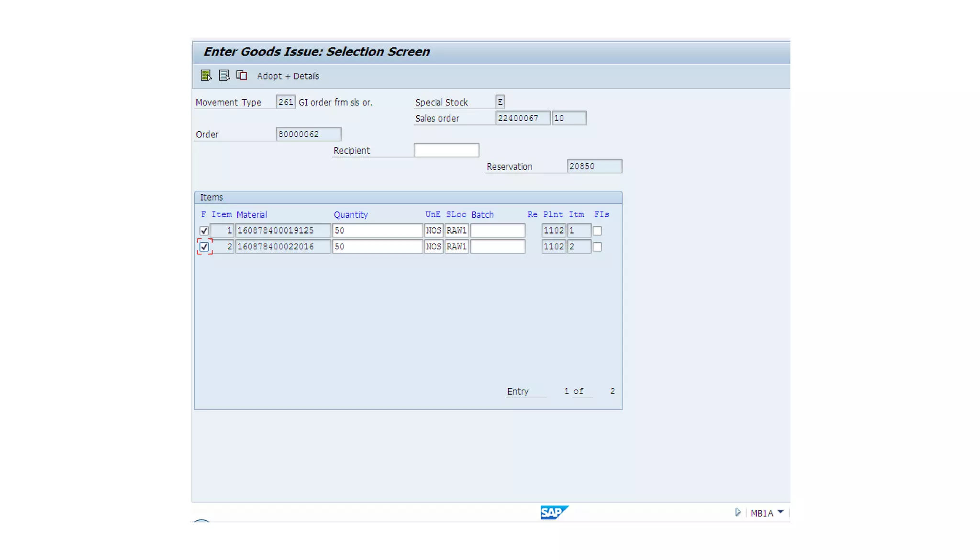Open the MB1A transaction dropdown arrow
980x560 pixels.
[x=780, y=512]
